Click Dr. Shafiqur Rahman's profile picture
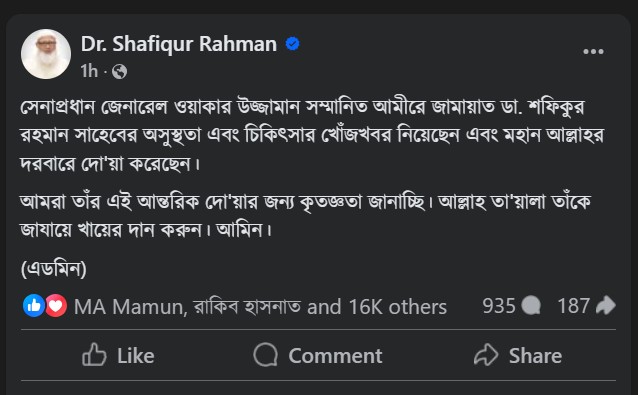The width and height of the screenshot is (638, 395). (46, 54)
